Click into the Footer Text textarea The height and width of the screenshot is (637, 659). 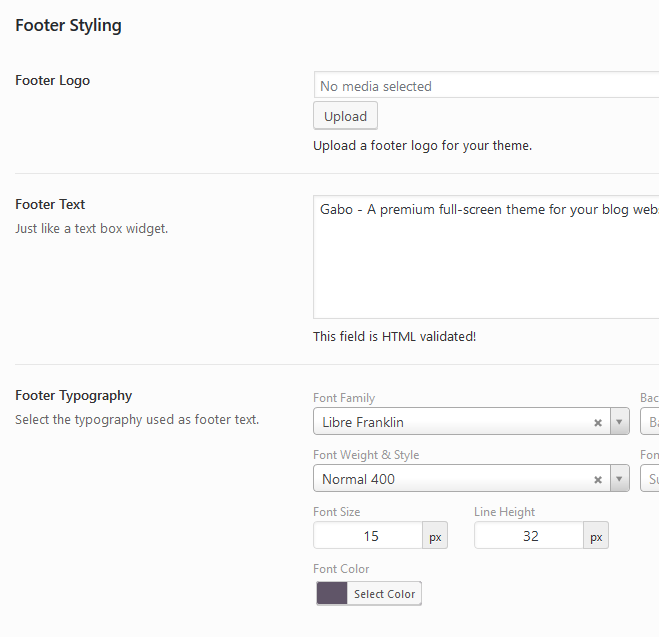pyautogui.click(x=485, y=258)
